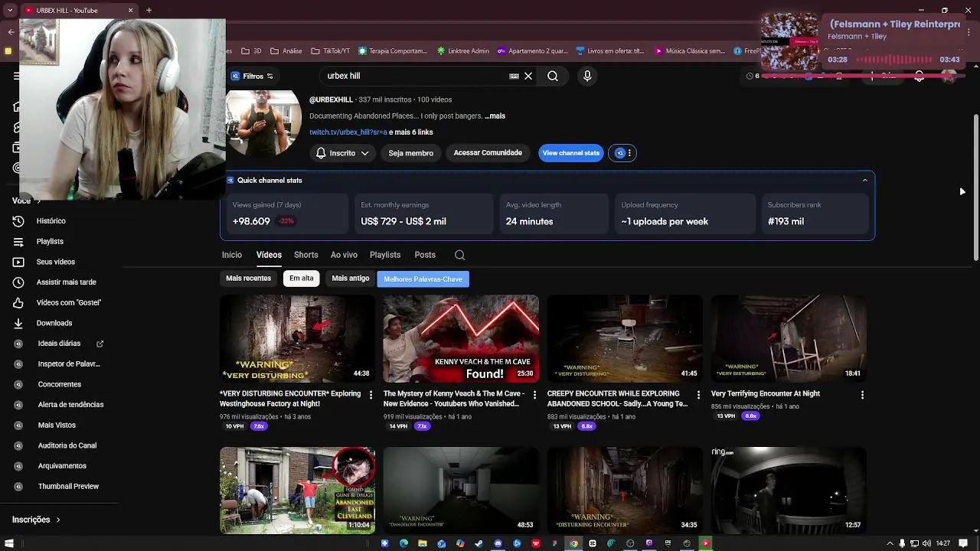
Task: Open the ring.com video thumbnail
Action: (x=789, y=491)
